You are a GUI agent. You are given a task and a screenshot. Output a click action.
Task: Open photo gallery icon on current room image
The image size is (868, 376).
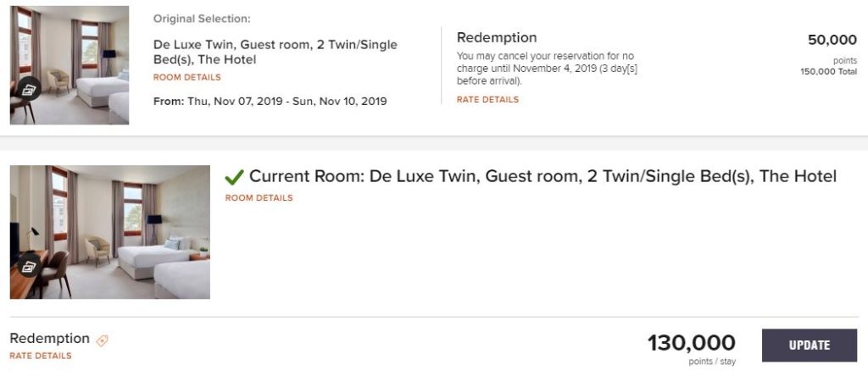[29, 266]
